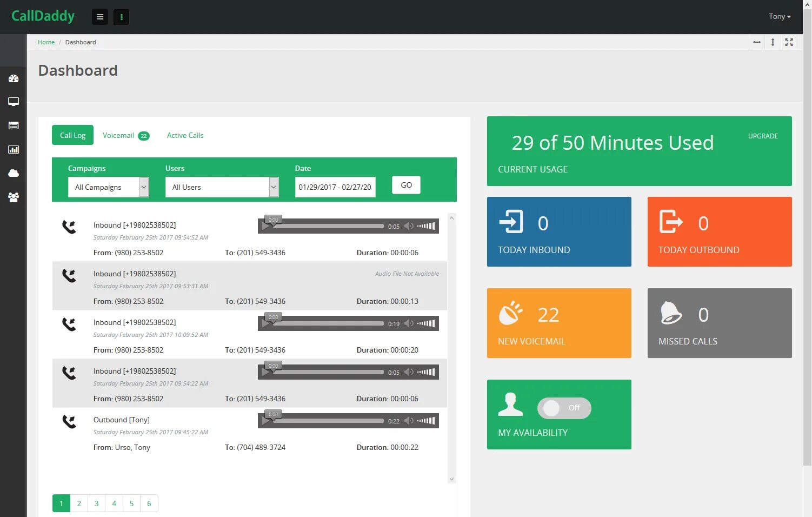Click the horizontal expand arrows icon
The image size is (812, 517).
click(757, 42)
